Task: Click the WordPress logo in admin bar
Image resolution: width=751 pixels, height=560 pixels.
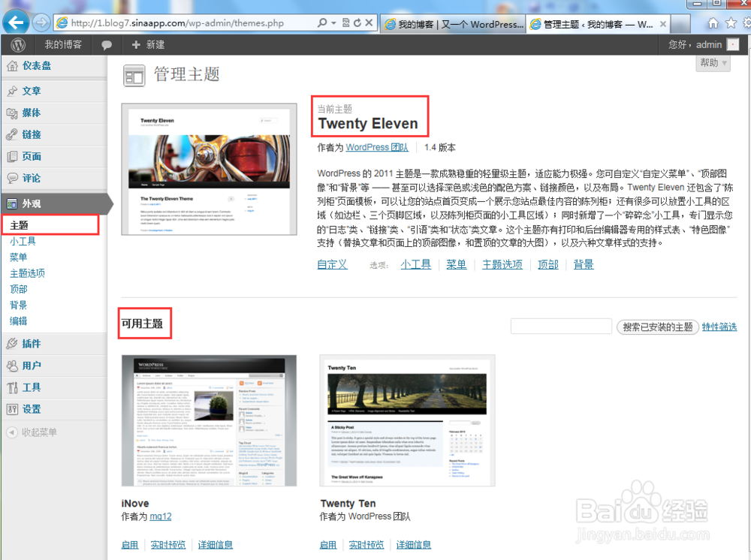Action: point(18,45)
